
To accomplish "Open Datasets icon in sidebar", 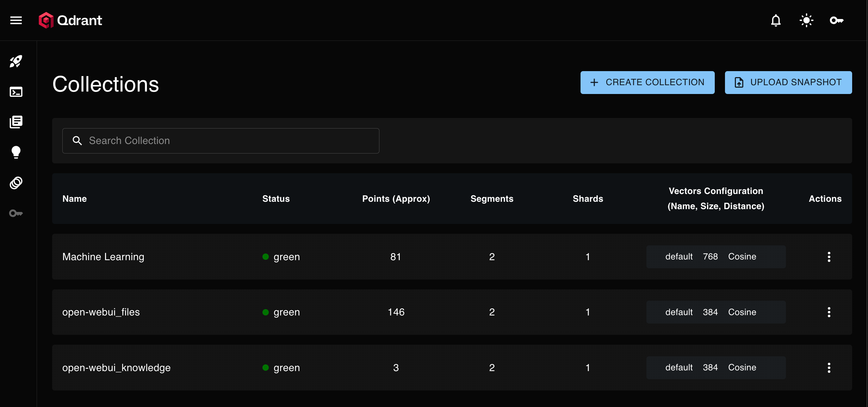I will [16, 183].
